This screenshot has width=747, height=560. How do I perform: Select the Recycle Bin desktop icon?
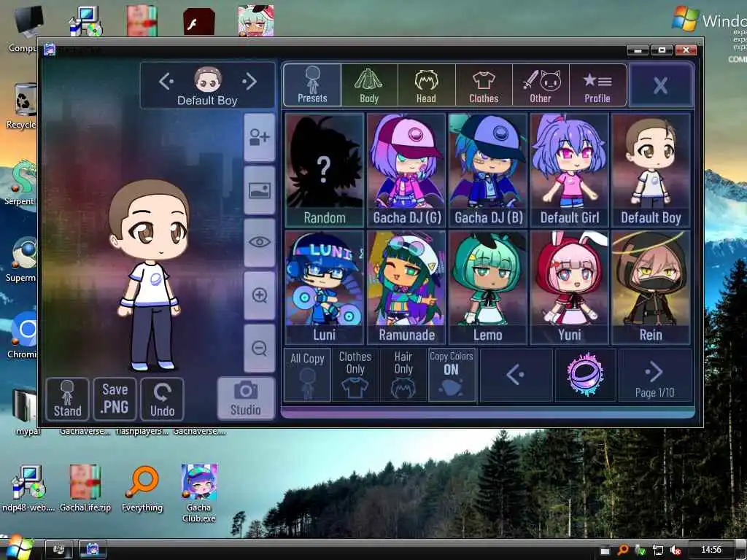[x=23, y=106]
